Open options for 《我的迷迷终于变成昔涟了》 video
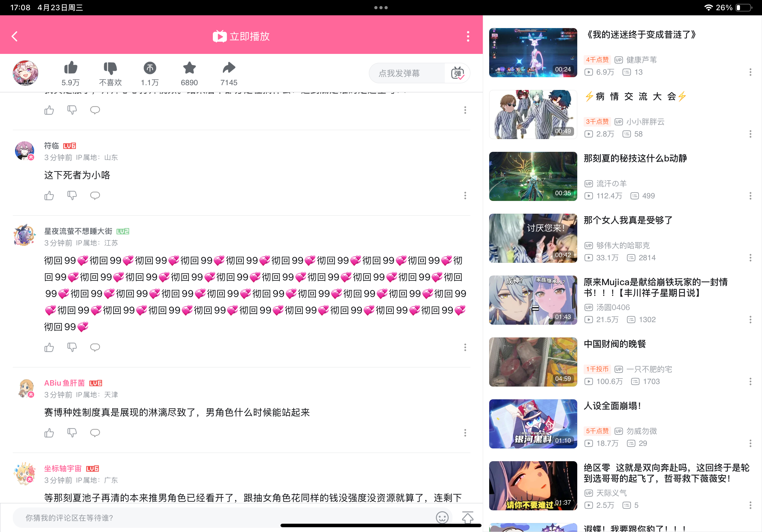Viewport: 762px width, 532px height. point(750,72)
